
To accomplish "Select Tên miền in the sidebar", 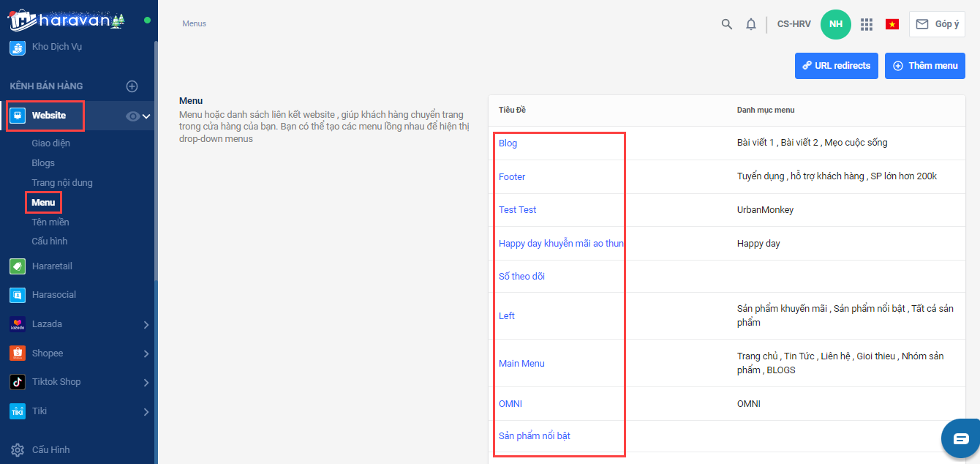I will (50, 222).
